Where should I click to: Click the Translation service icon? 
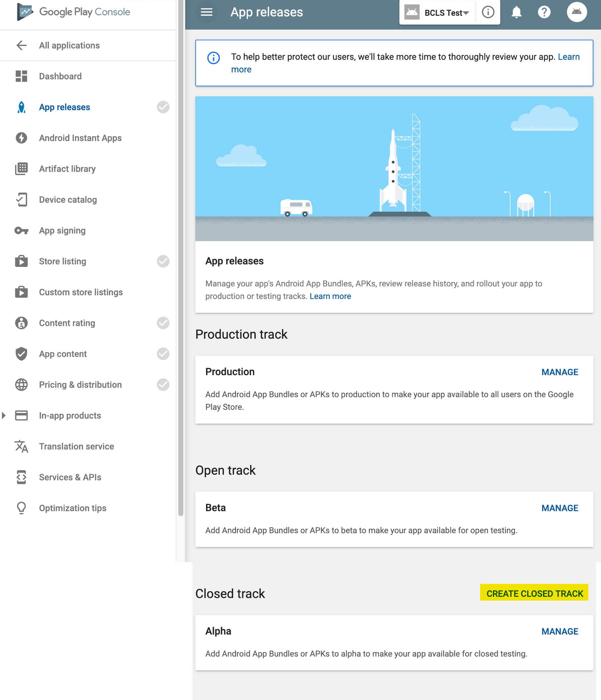21,446
